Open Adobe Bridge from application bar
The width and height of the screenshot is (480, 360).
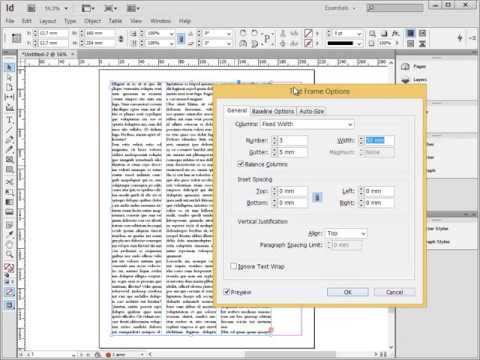(x=31, y=8)
